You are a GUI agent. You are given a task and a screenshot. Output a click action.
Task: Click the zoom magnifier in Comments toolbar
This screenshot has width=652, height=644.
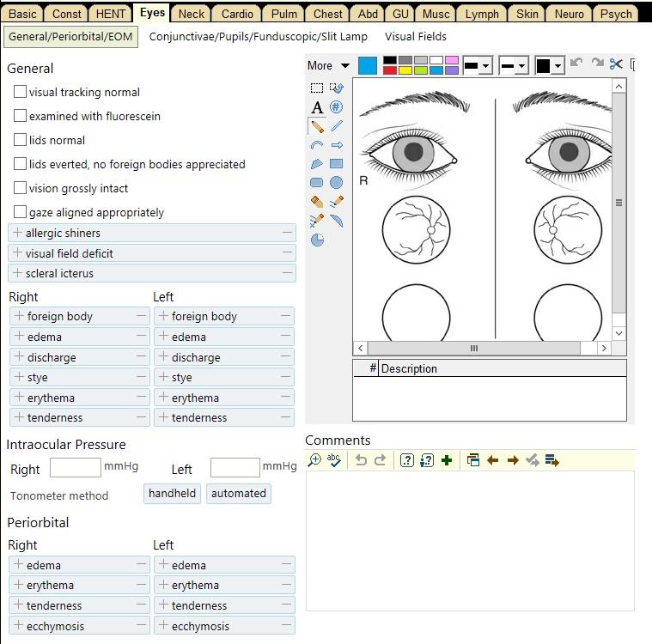tap(314, 460)
